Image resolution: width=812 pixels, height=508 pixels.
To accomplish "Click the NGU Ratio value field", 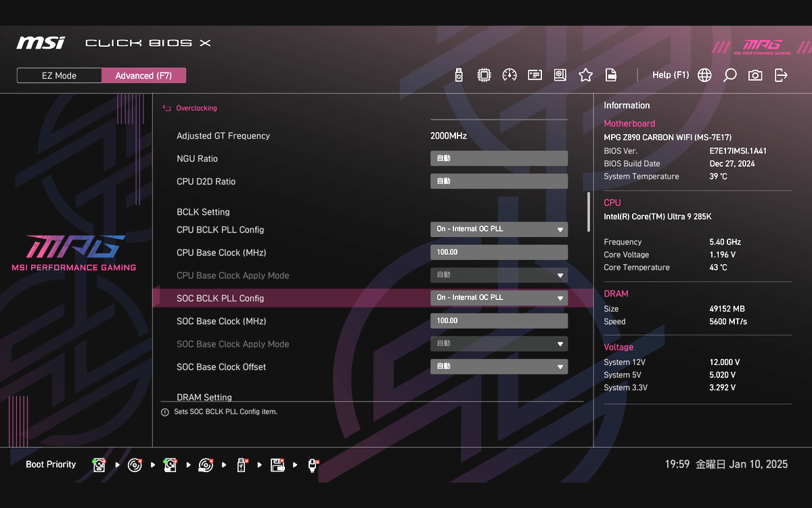I will click(499, 158).
